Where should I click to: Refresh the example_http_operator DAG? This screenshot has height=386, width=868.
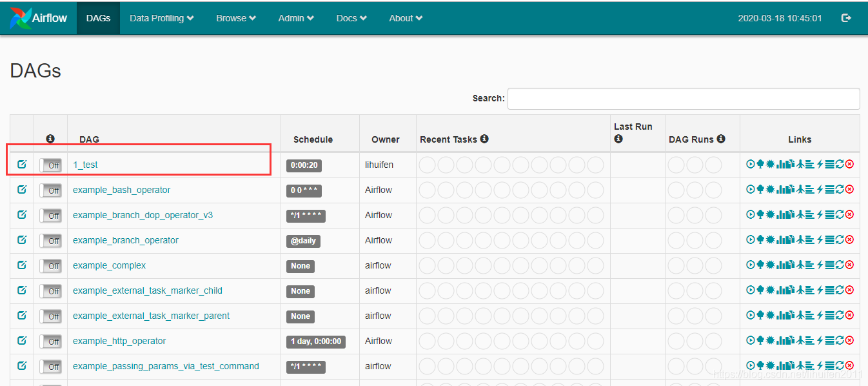[840, 340]
